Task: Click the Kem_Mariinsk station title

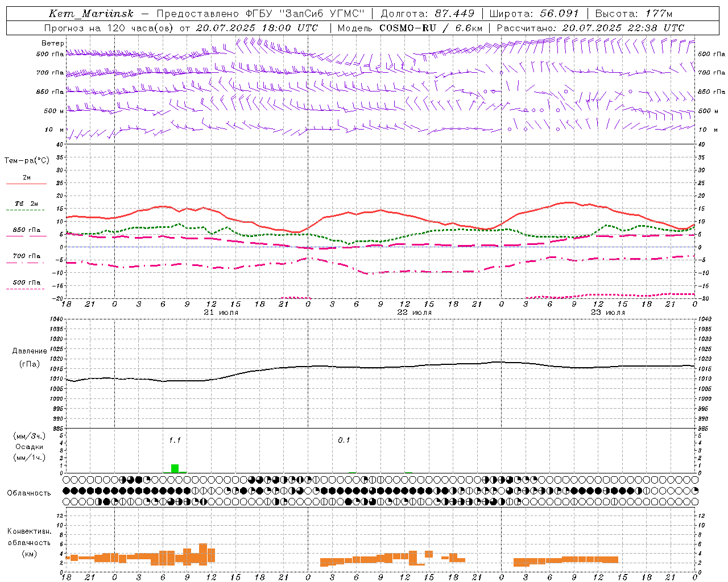Action: click(91, 14)
